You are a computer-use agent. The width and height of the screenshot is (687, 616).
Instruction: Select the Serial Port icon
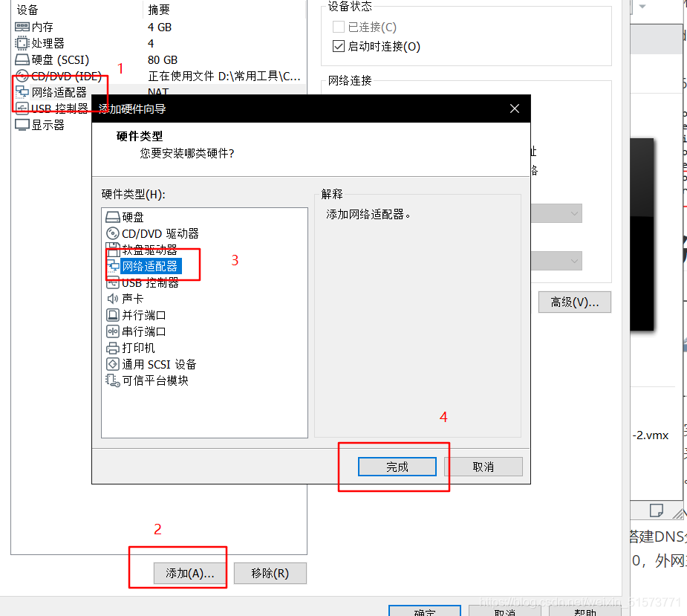coord(113,331)
